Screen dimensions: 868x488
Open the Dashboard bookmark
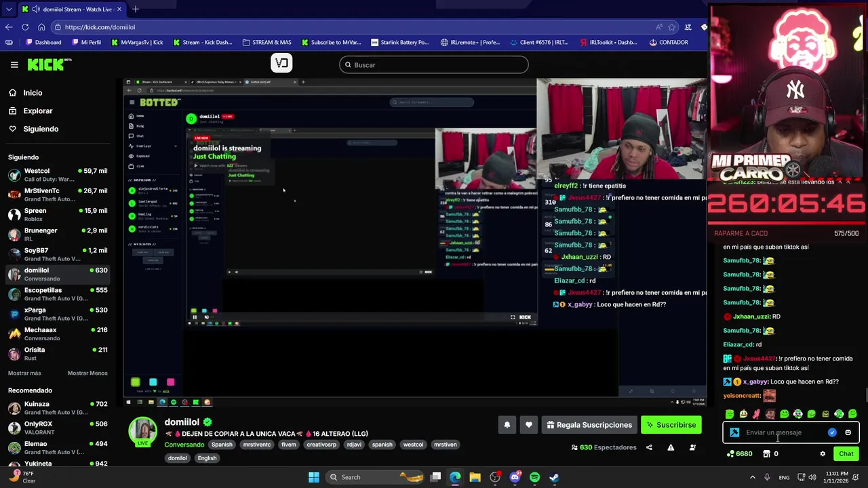pos(43,42)
